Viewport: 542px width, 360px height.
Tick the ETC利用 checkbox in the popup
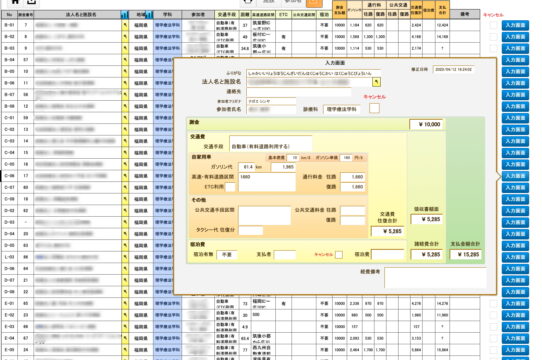(230, 187)
